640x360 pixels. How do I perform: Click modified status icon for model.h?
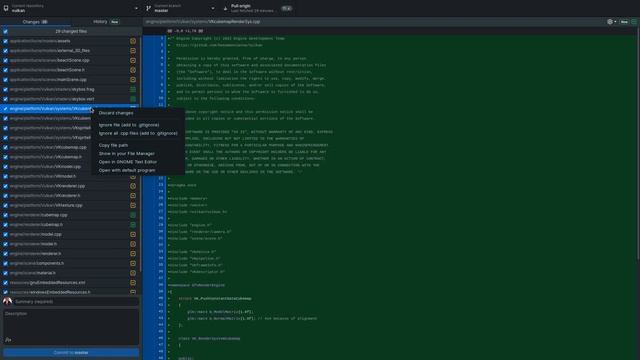point(133,244)
